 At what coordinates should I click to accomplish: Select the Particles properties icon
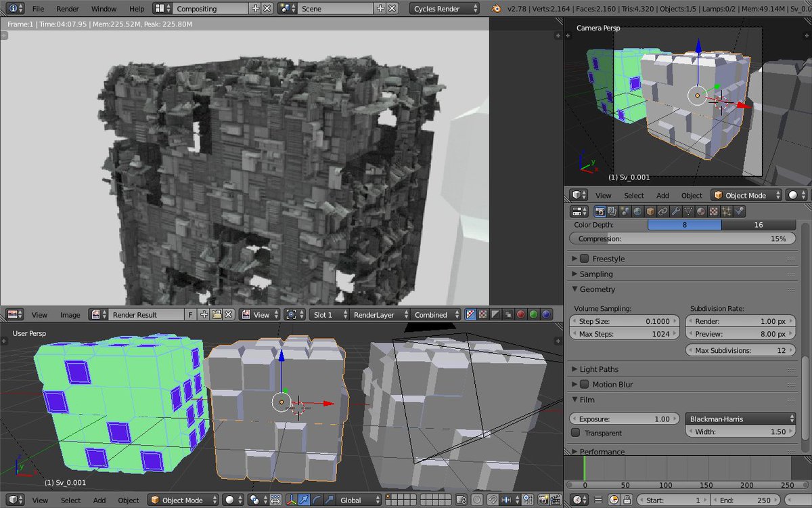pyautogui.click(x=725, y=211)
